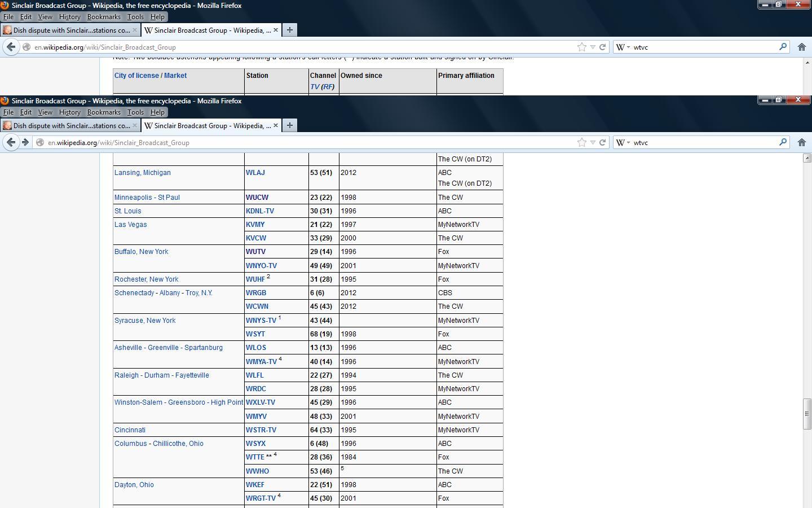Click the vertical scrollbar thumb in the front window
Image resolution: width=812 pixels, height=508 pixels.
807,414
